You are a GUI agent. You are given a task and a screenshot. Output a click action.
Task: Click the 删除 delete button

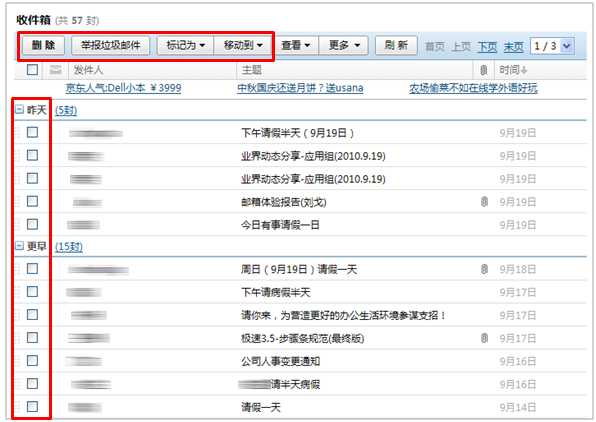[x=43, y=46]
